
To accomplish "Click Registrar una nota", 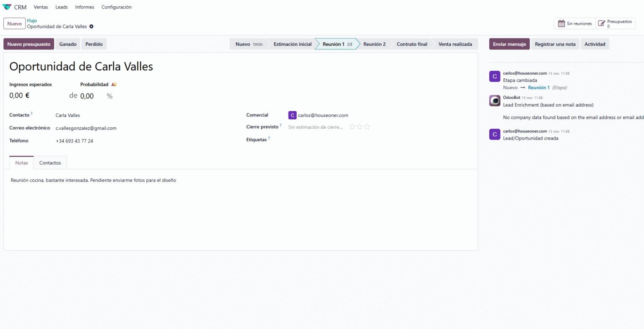I will tap(555, 44).
